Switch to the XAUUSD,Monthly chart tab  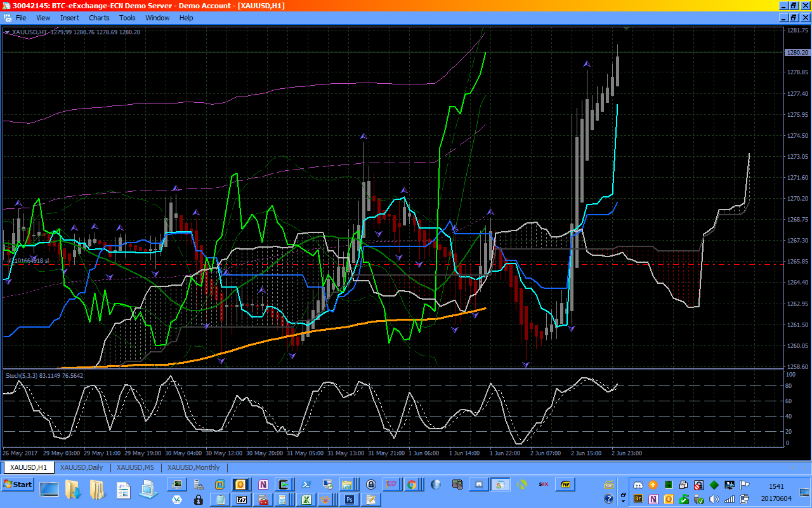[x=193, y=467]
